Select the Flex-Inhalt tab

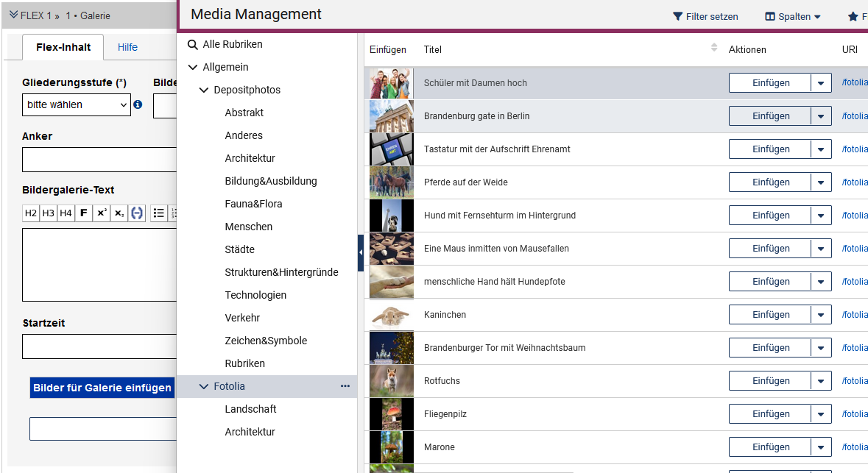coord(63,46)
